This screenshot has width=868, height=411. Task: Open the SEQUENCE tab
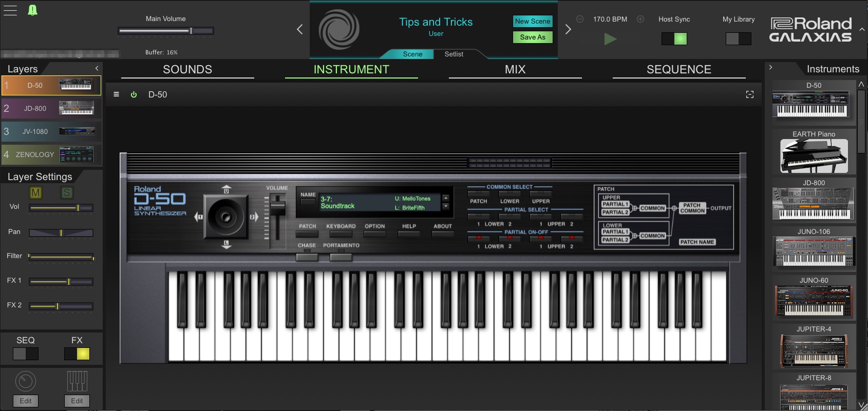click(x=679, y=70)
